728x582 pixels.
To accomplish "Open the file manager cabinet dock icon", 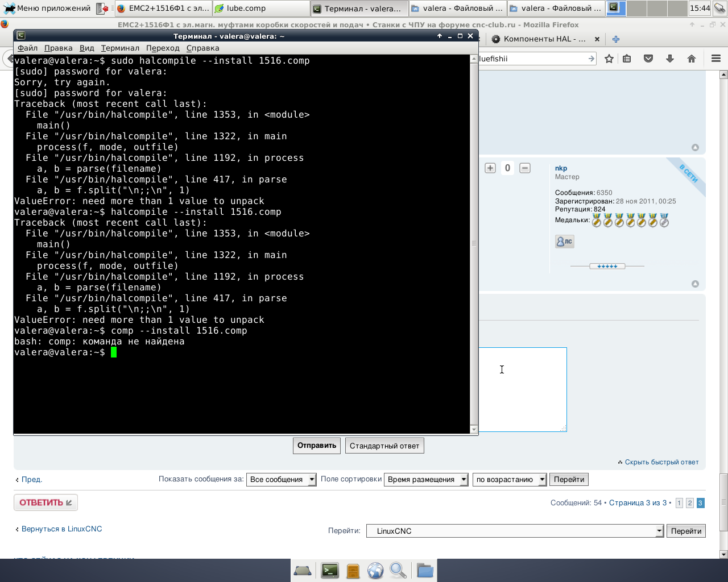I will tap(353, 570).
